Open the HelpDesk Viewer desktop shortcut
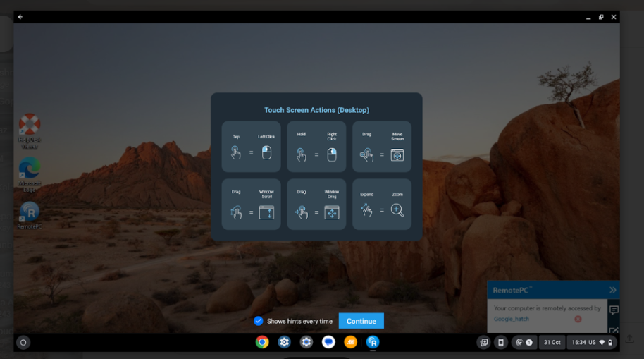This screenshot has width=644, height=359. tap(30, 129)
